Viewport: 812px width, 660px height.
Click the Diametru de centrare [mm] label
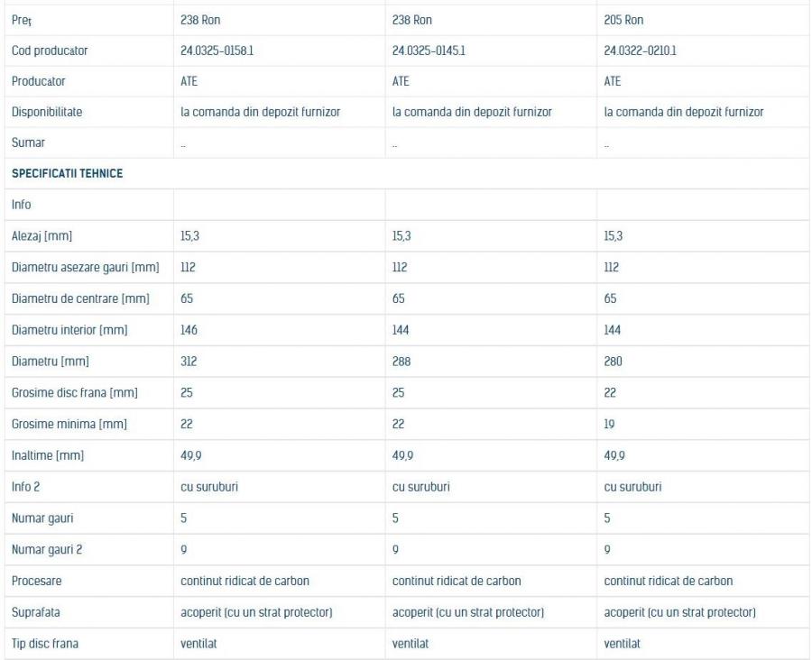(x=80, y=298)
